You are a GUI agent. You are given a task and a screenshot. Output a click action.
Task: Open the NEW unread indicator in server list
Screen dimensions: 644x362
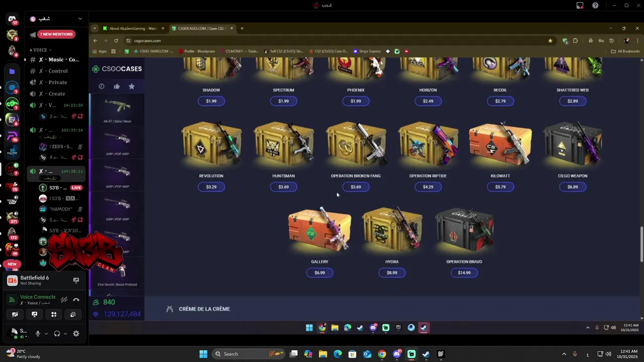[x=12, y=264]
